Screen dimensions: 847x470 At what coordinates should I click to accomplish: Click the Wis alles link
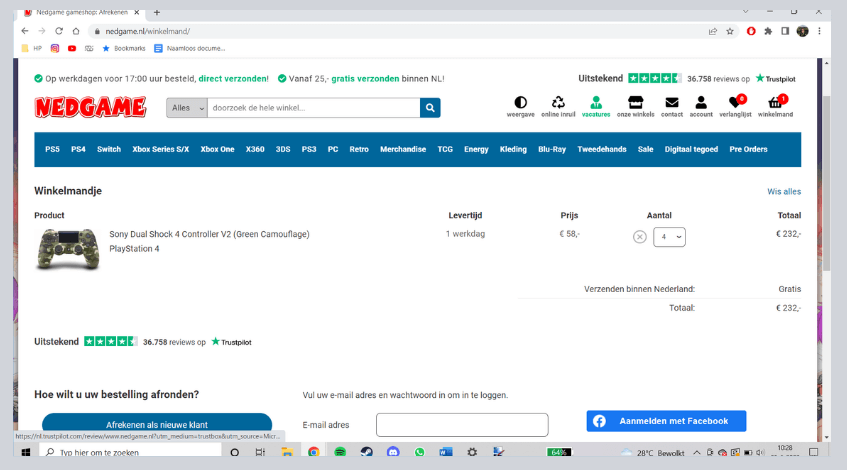click(783, 191)
